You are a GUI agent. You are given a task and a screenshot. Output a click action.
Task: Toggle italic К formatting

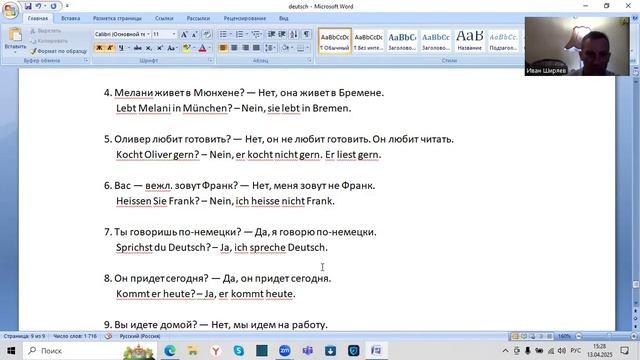click(110, 48)
